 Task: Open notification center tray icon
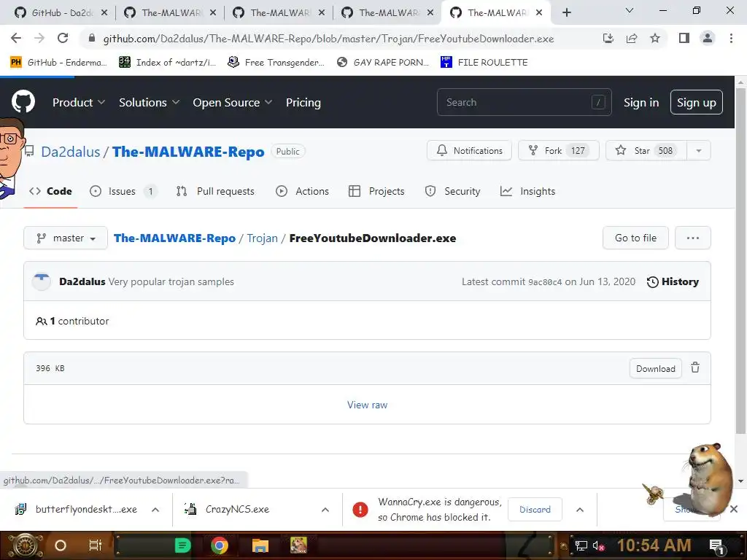tap(716, 545)
